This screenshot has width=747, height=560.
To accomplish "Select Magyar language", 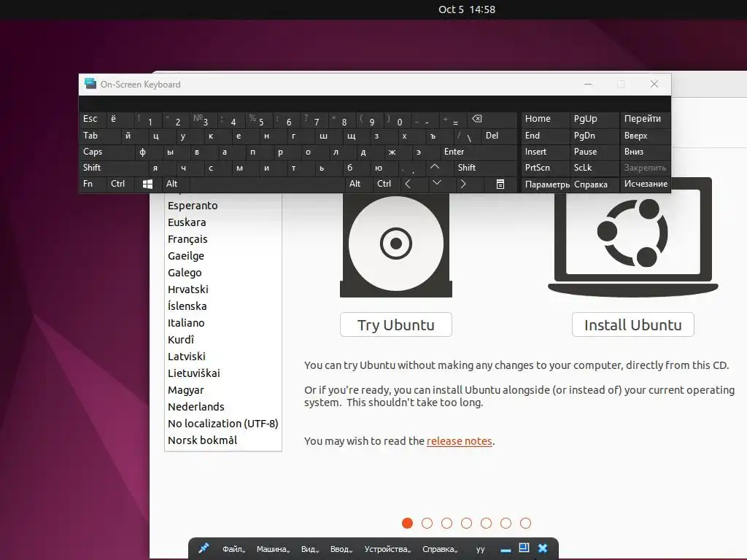I will [223, 390].
